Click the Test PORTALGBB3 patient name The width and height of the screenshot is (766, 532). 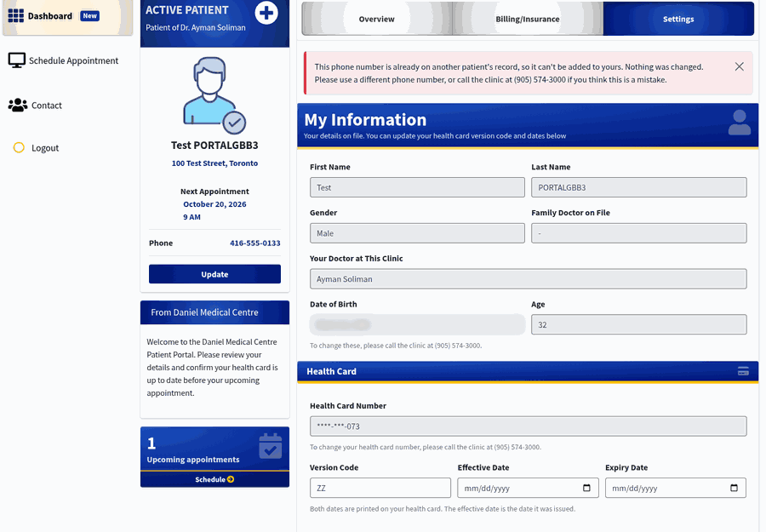pyautogui.click(x=214, y=145)
